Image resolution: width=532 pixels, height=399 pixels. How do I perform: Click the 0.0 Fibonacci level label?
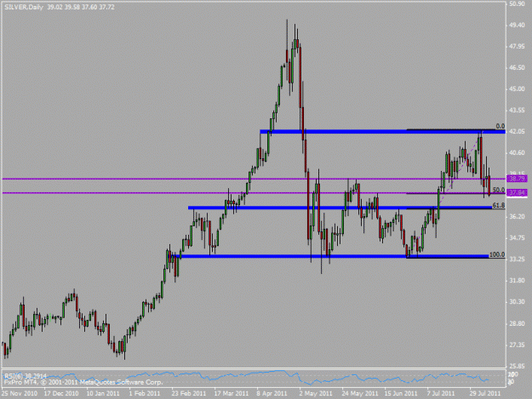click(x=501, y=126)
